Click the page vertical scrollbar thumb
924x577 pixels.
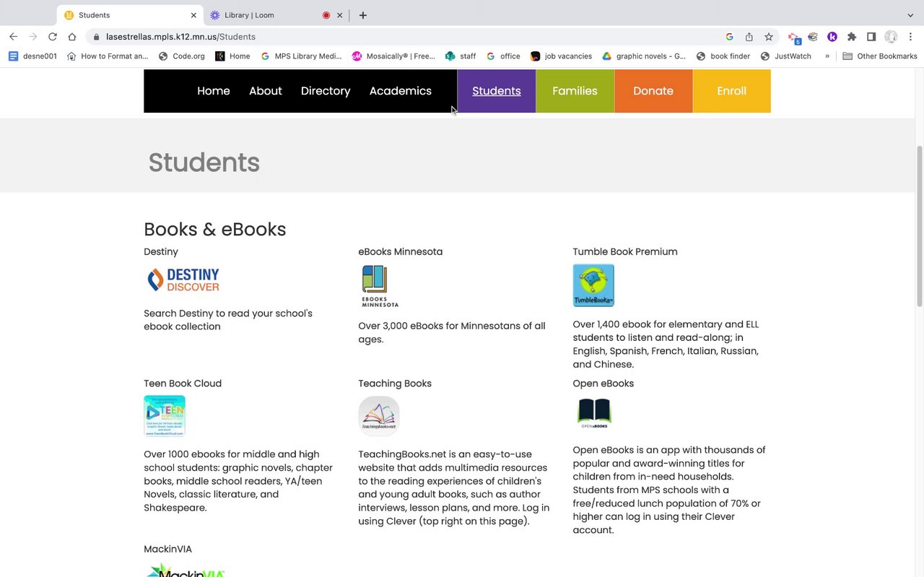tap(919, 226)
